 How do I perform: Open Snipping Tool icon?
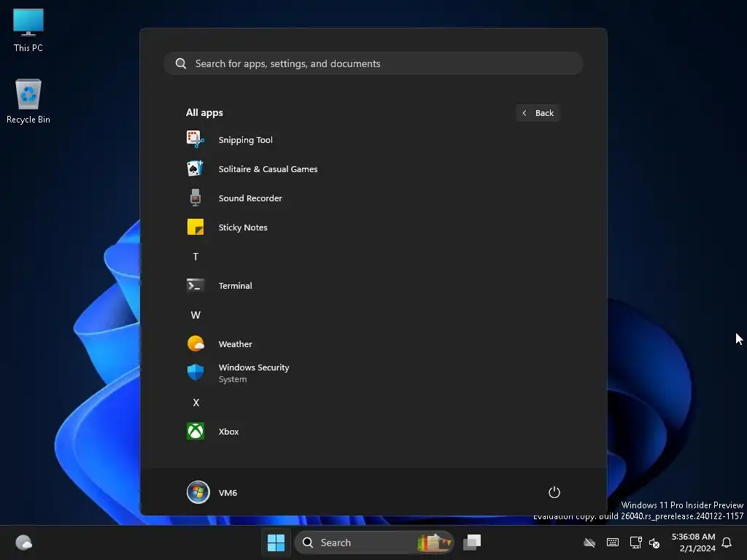[x=196, y=139]
